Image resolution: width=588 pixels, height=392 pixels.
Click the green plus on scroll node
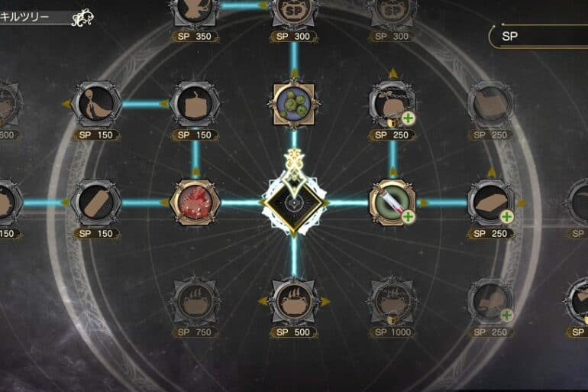point(408,217)
